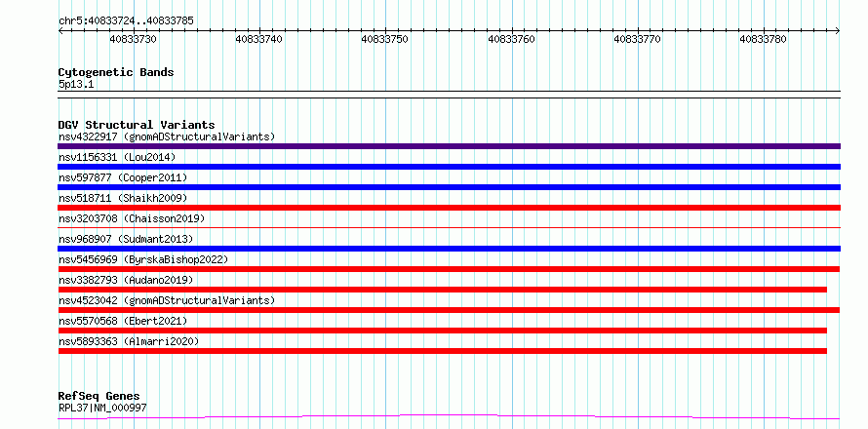Image resolution: width=868 pixels, height=429 pixels.
Task: Click the DGV Structural Variants track title
Action: pos(137,125)
